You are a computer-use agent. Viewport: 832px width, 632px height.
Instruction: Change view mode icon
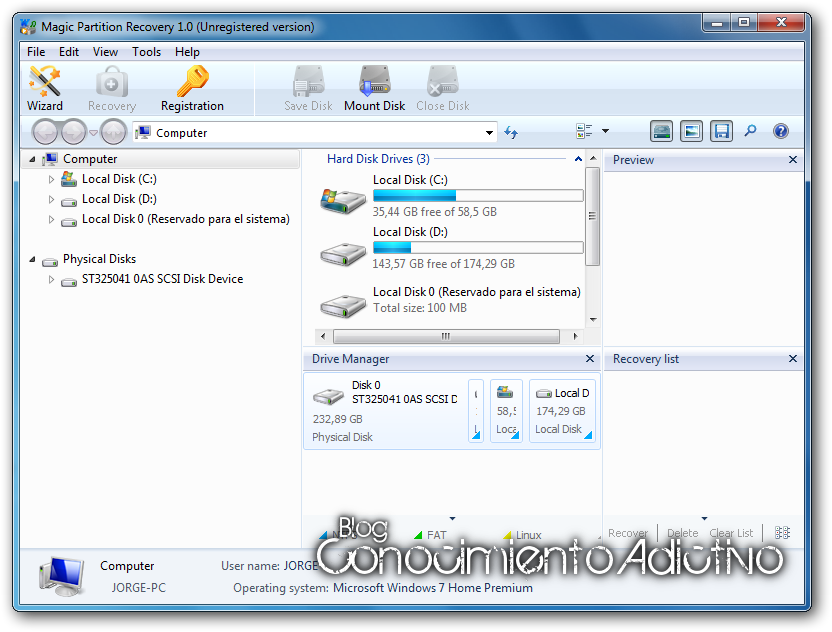[x=584, y=131]
